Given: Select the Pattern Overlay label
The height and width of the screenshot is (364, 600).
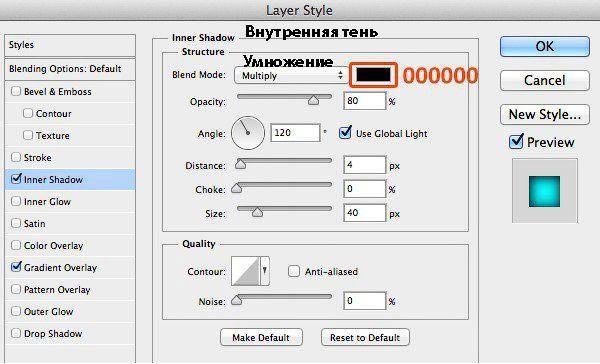Looking at the screenshot, I should pos(57,289).
